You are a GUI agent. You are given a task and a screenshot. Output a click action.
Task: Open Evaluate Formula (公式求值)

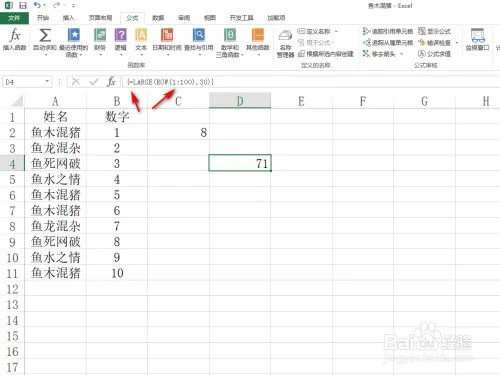434,54
